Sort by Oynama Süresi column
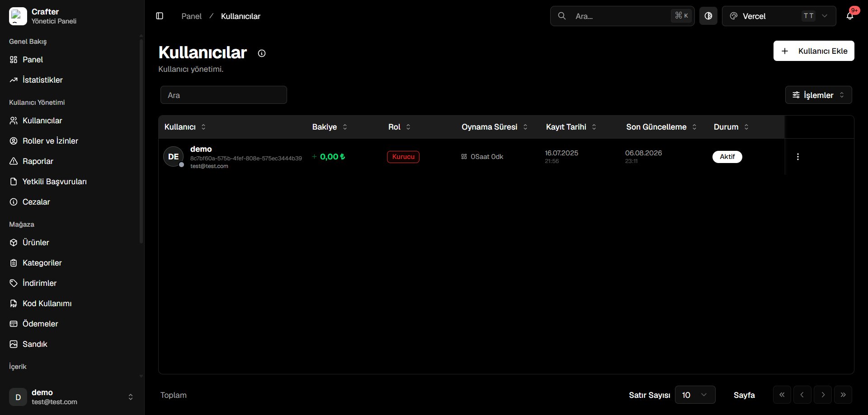 pyautogui.click(x=495, y=127)
